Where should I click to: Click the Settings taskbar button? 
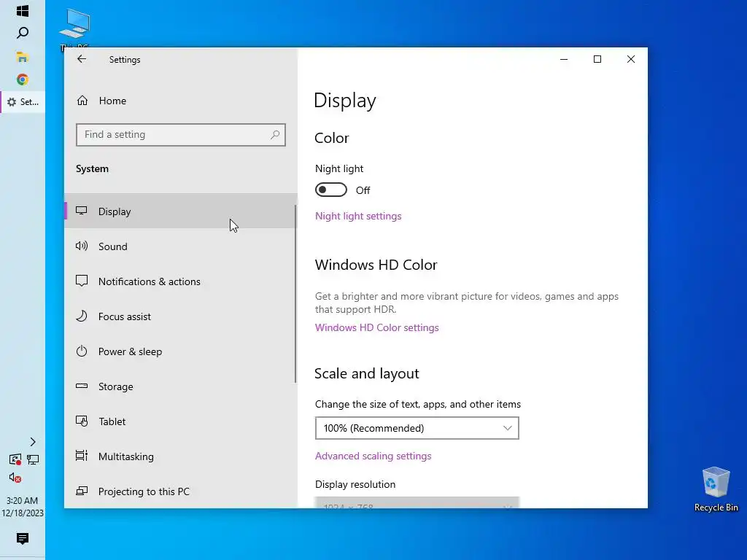click(x=23, y=102)
